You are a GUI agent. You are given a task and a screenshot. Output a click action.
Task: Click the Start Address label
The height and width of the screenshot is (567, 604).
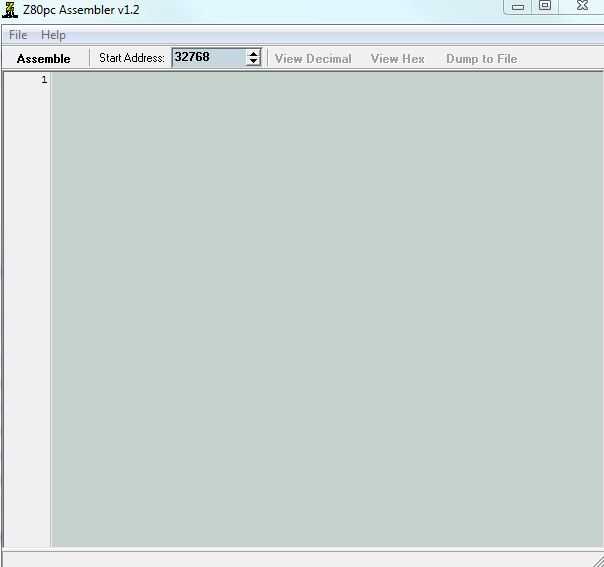pos(132,58)
